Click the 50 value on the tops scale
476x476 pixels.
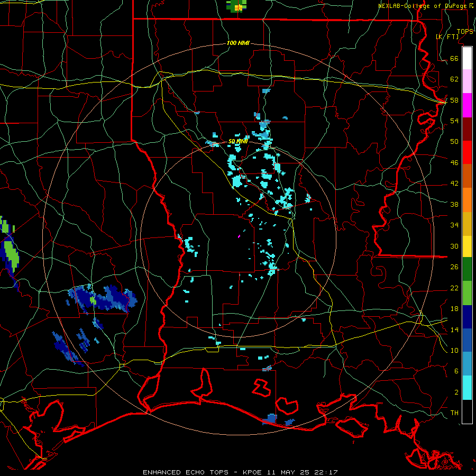[454, 141]
